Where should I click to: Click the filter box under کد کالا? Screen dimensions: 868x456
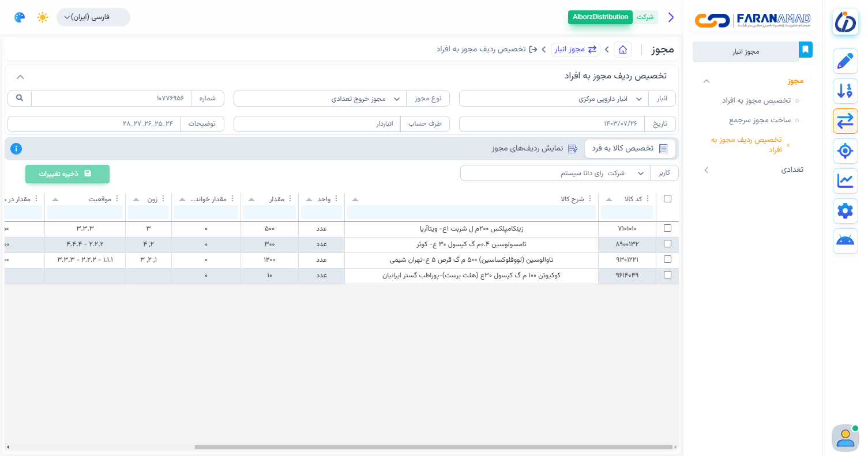[x=627, y=213]
